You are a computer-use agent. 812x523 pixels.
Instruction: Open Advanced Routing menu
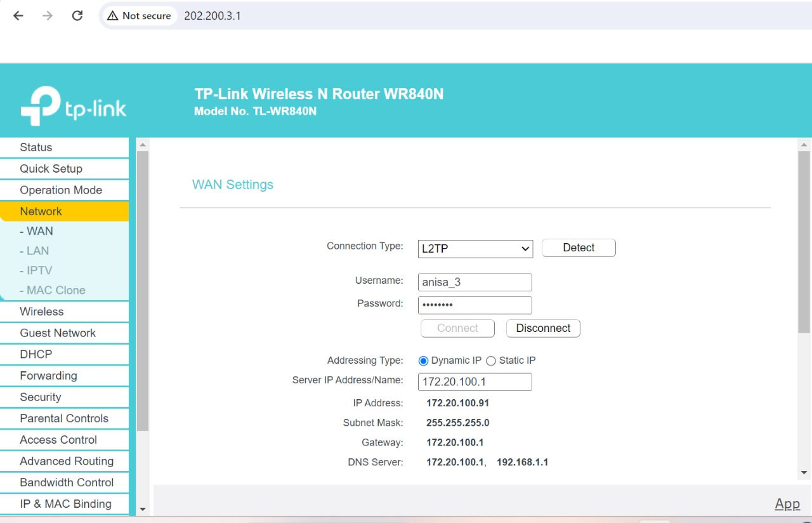tap(64, 461)
